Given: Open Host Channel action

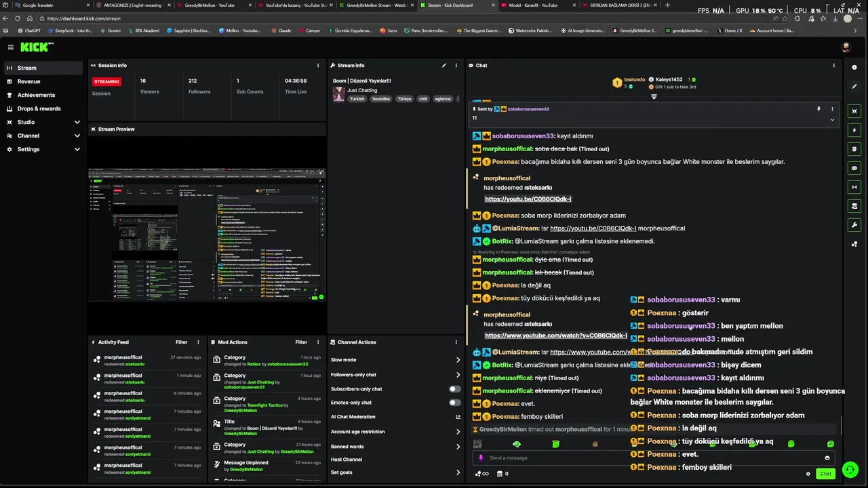Looking at the screenshot, I should [x=347, y=460].
